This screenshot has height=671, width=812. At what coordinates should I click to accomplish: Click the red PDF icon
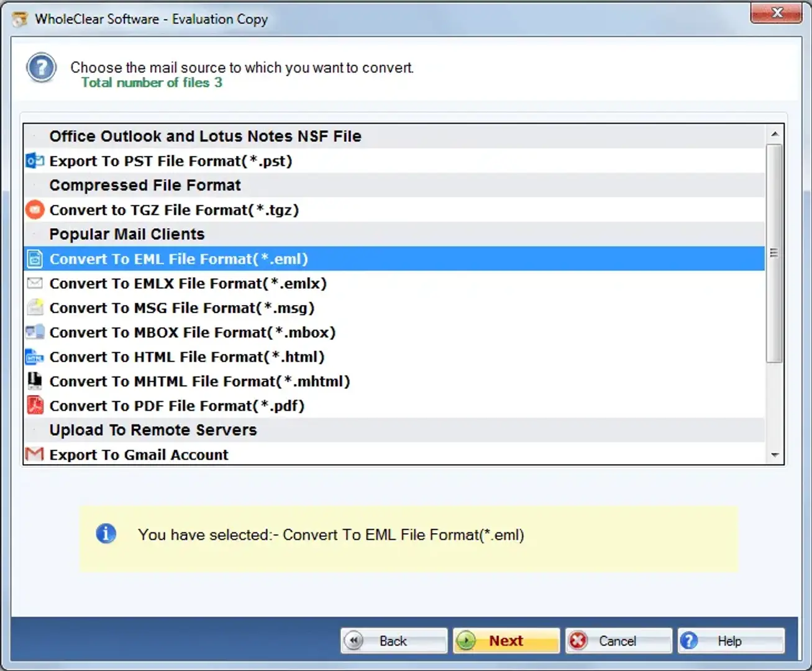[35, 406]
